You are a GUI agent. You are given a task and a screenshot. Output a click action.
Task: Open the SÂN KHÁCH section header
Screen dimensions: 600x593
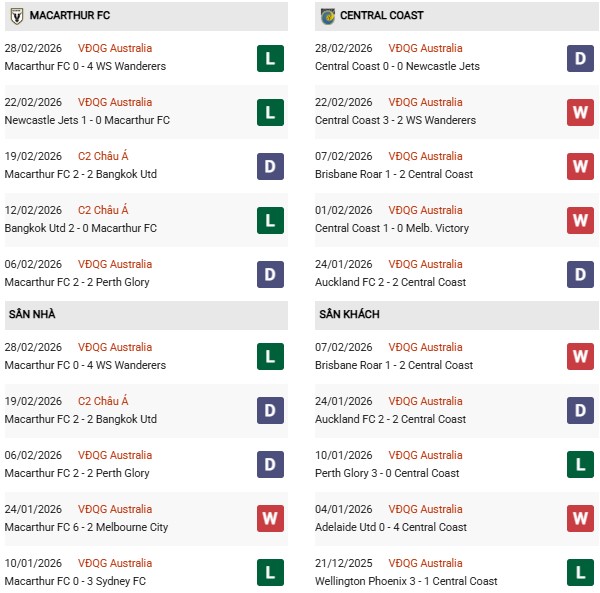[350, 315]
